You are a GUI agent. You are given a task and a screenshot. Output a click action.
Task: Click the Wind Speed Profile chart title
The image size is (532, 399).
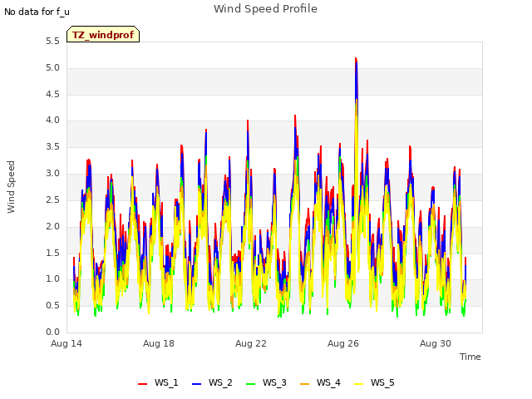pyautogui.click(x=265, y=9)
